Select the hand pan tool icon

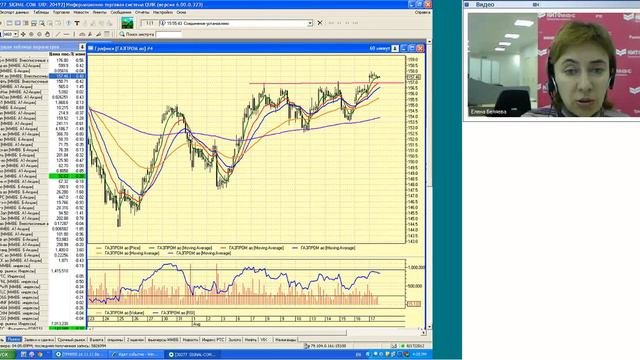(47, 34)
